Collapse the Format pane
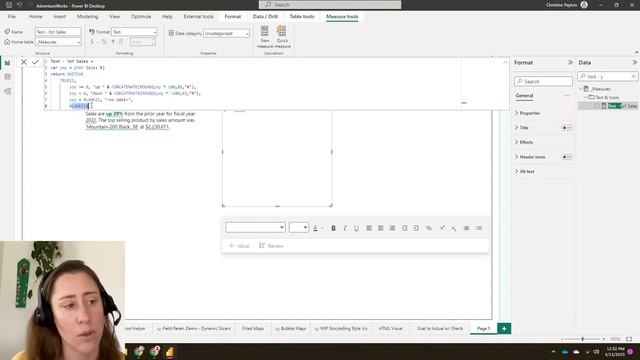 pyautogui.click(x=570, y=62)
